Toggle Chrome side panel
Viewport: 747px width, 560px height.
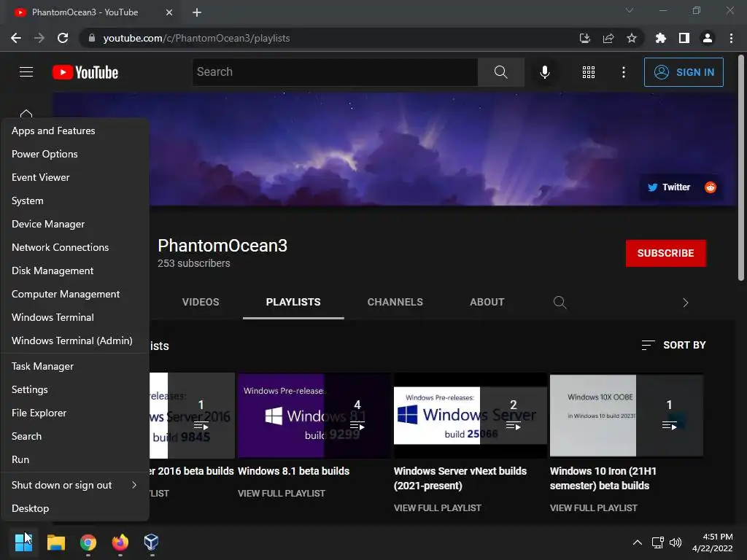[684, 38]
